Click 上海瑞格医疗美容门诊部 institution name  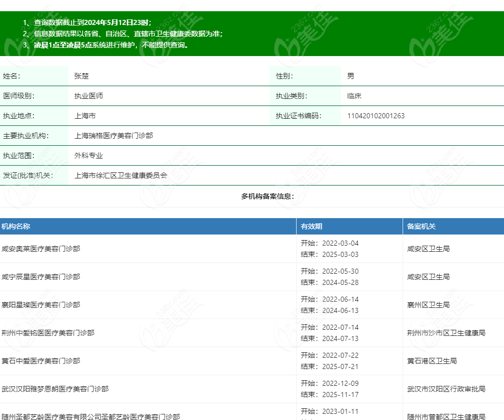click(x=114, y=136)
